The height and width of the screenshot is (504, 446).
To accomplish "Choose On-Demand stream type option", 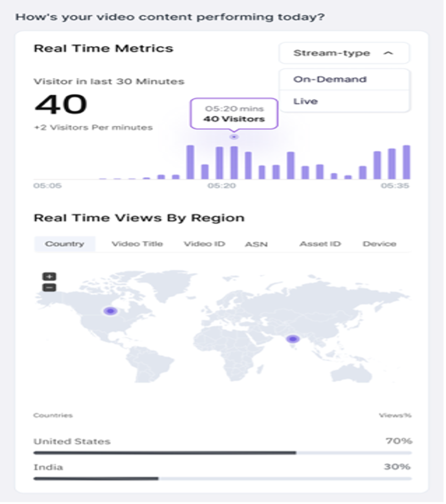I will 345,79.
